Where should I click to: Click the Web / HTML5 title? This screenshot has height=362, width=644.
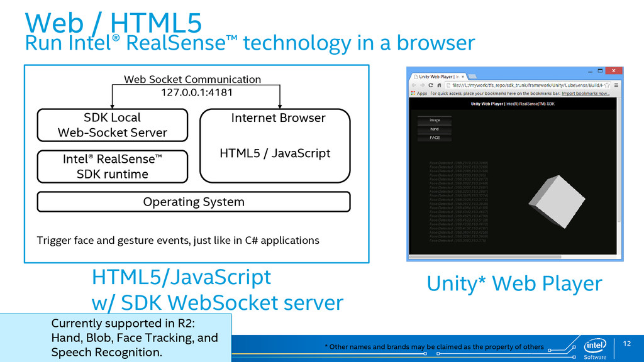[113, 22]
